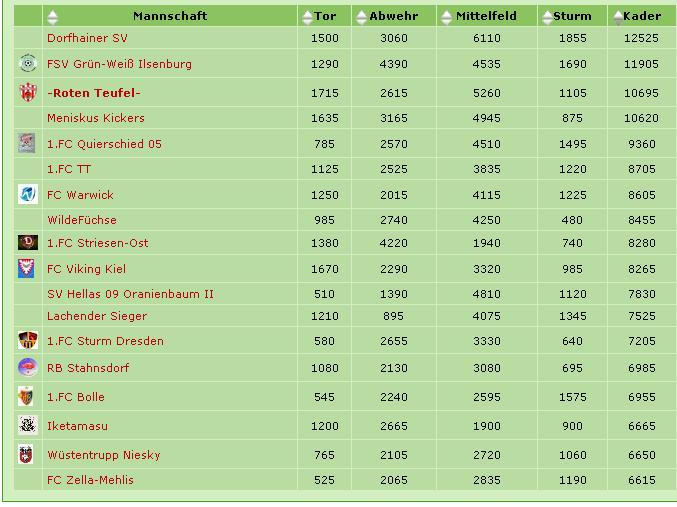Click the FC Viking Kiel crest

(27, 268)
